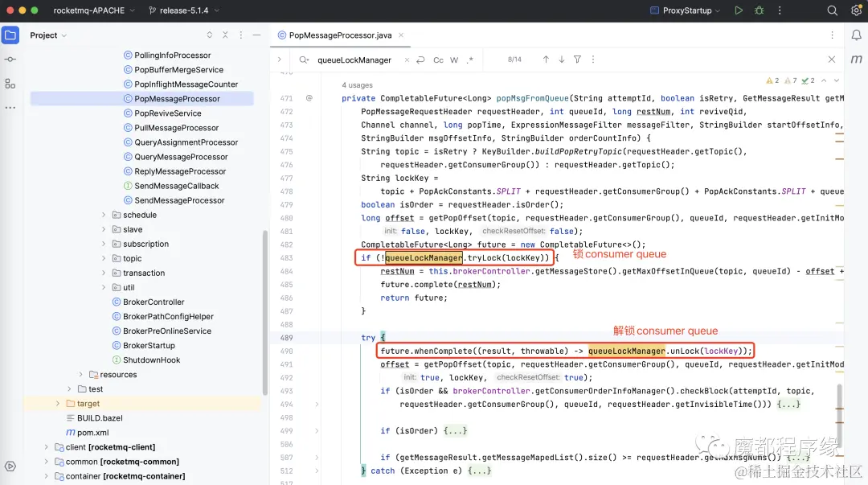This screenshot has width=868, height=485.
Task: Jump to previous highlighted error arrow
Action: (x=824, y=80)
